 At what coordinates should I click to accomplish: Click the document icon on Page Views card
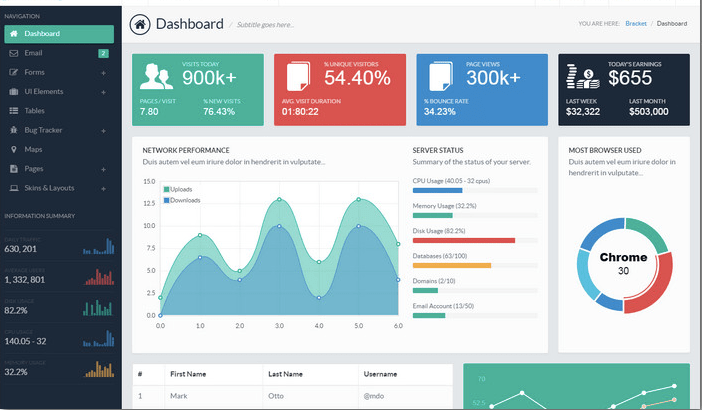pos(441,76)
